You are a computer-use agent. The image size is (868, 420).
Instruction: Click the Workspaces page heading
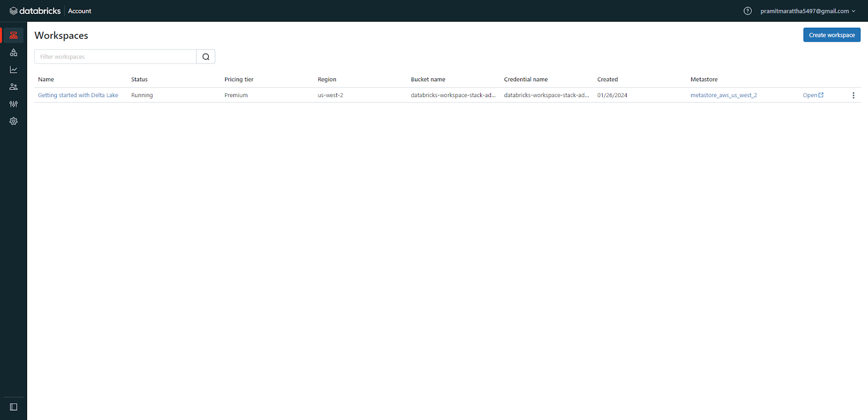[x=61, y=35]
